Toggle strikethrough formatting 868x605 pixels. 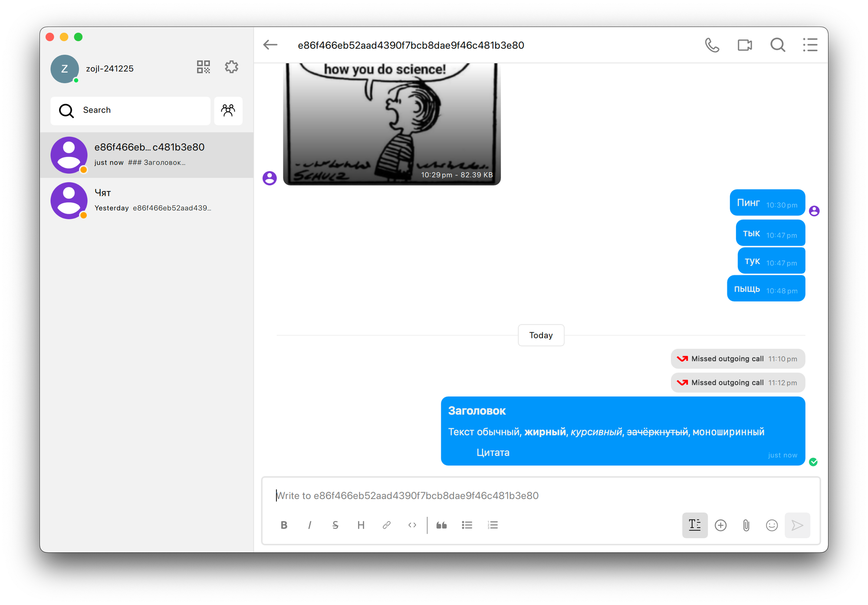click(335, 525)
